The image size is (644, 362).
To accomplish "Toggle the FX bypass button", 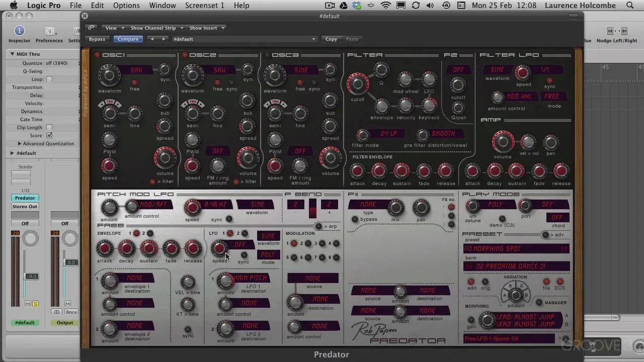I will (x=355, y=219).
